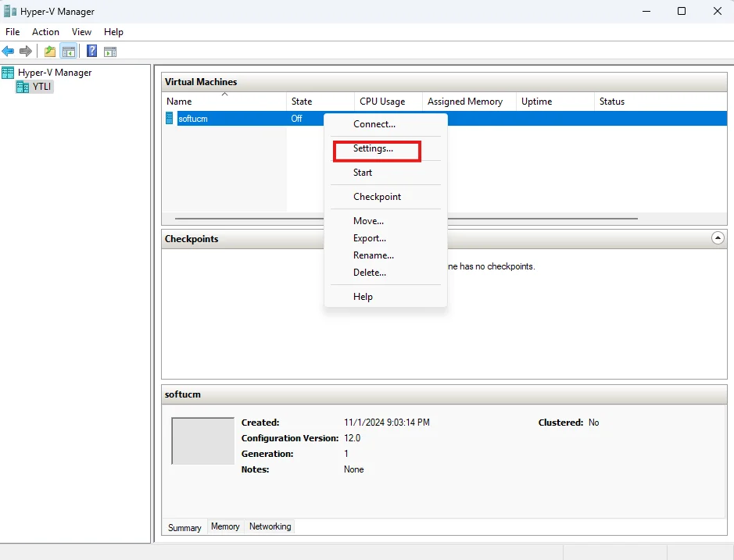Choose Help from the context menu
Image resolution: width=734 pixels, height=560 pixels.
point(385,297)
